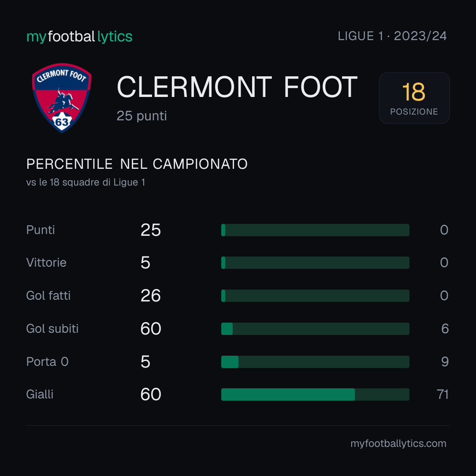476x476 pixels.
Task: Click the Gol subiti percentile bar
Action: (x=315, y=329)
